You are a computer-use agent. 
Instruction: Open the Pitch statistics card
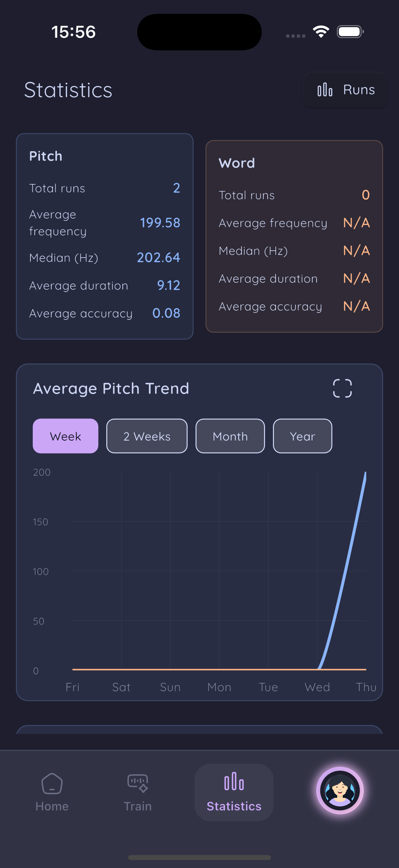click(x=104, y=236)
